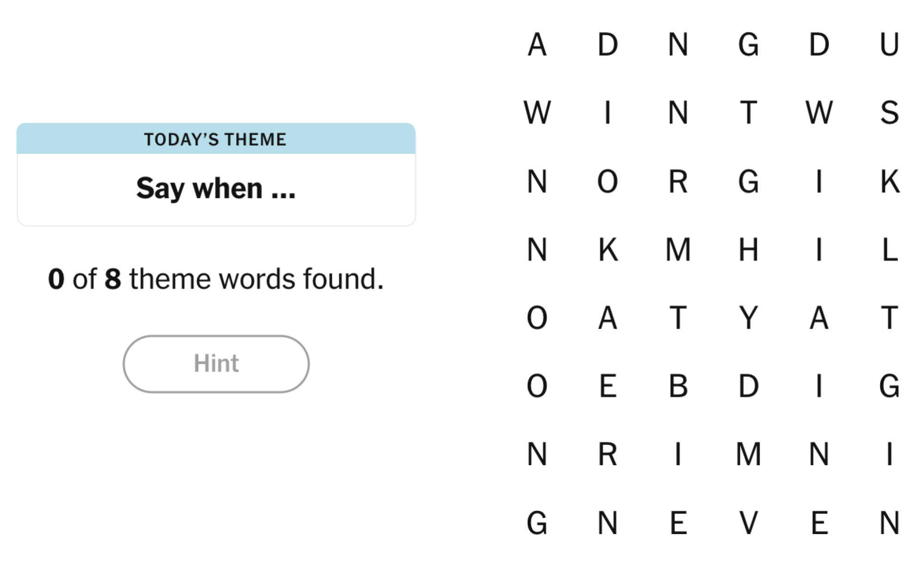
Task: Click the '0 of 8 theme words found' text
Action: [216, 279]
